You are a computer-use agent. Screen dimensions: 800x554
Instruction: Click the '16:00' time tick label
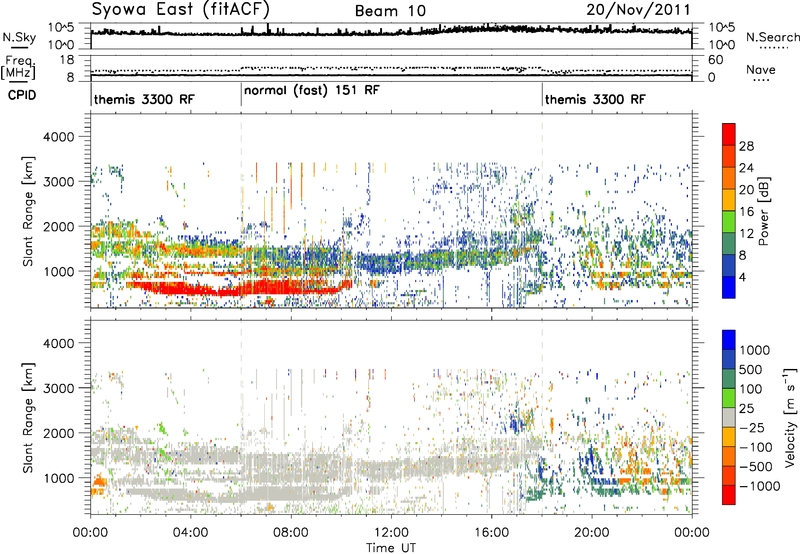pos(491,533)
